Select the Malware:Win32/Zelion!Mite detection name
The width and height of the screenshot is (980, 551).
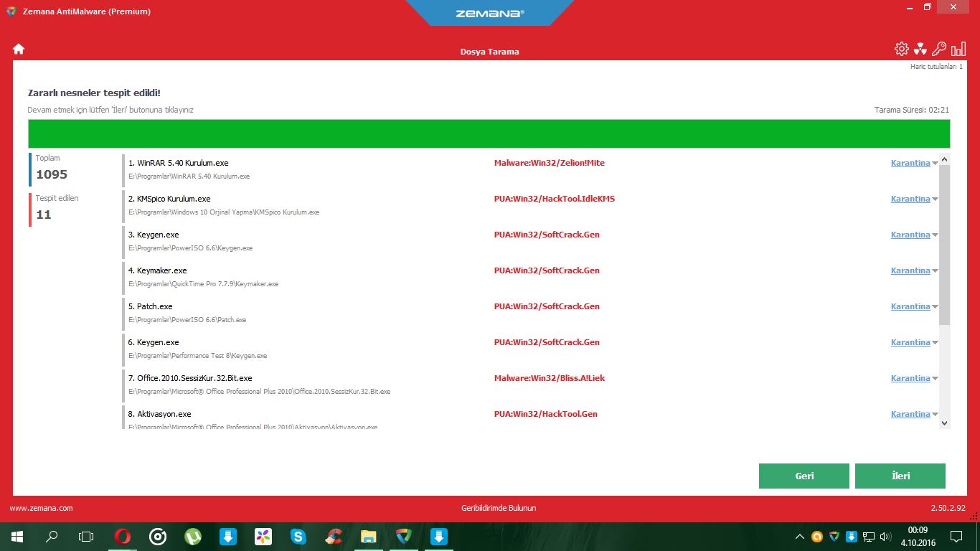click(550, 163)
